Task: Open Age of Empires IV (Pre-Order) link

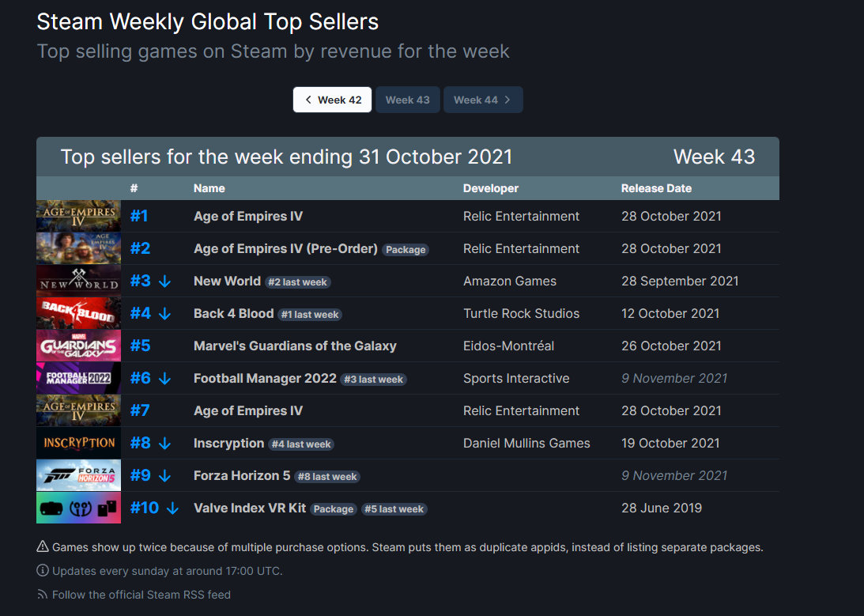Action: click(x=285, y=248)
